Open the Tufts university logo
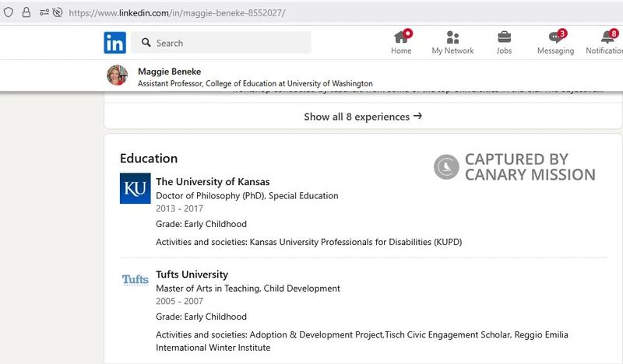623x364 pixels. (135, 280)
